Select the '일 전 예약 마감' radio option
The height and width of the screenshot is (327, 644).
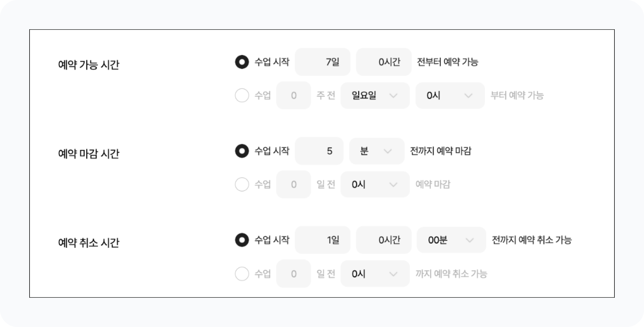click(x=242, y=184)
